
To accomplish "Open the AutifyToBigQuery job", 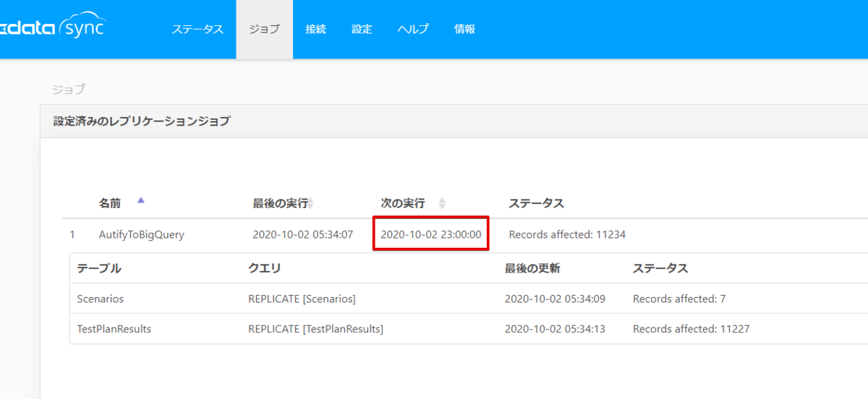I will point(141,234).
